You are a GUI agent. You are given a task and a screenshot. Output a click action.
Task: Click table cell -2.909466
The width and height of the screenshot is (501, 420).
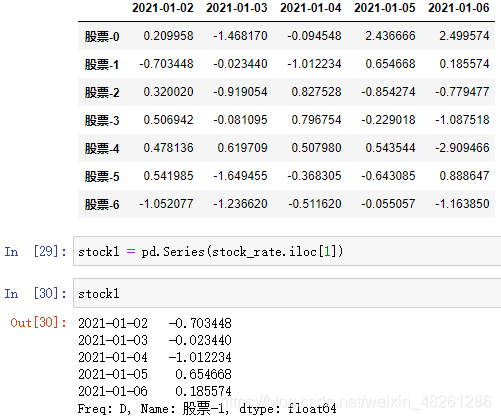[x=462, y=148]
